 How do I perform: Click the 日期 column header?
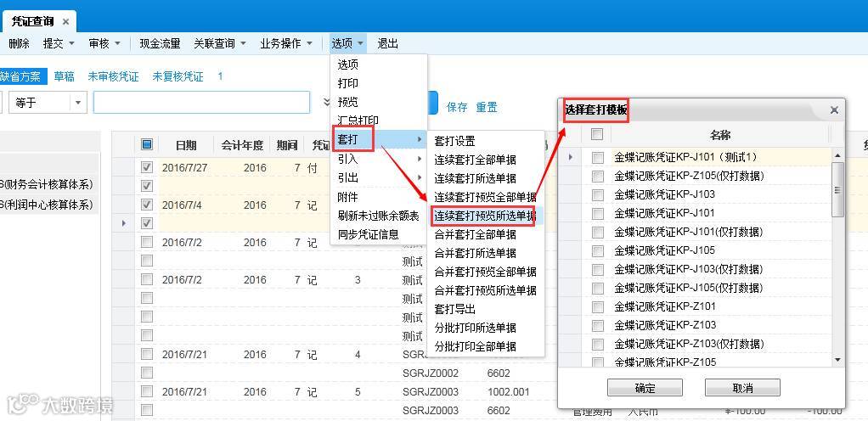click(x=186, y=145)
